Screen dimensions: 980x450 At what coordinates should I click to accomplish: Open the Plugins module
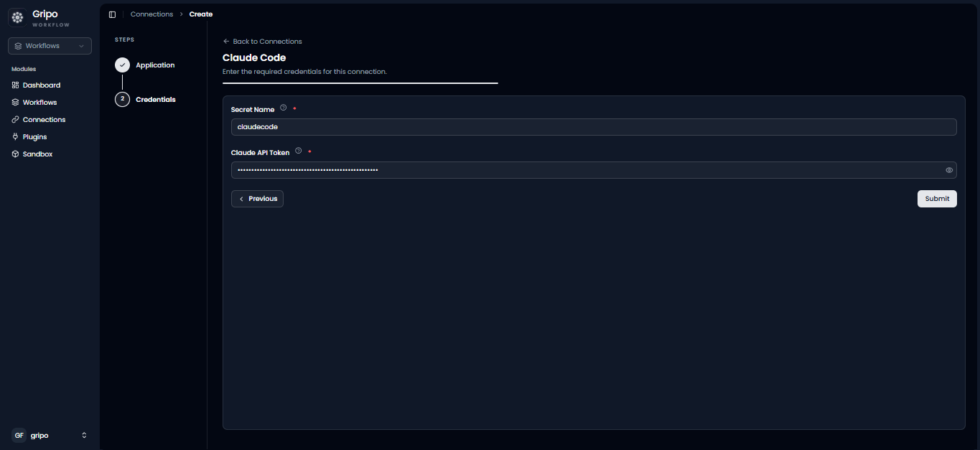click(x=34, y=137)
